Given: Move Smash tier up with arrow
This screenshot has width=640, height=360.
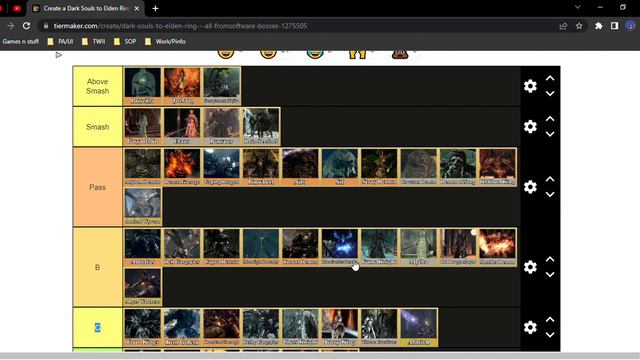Looking at the screenshot, I should (x=550, y=119).
